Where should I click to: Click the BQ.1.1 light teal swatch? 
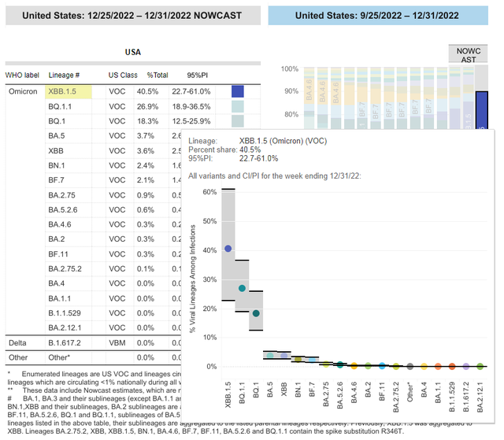point(237,106)
